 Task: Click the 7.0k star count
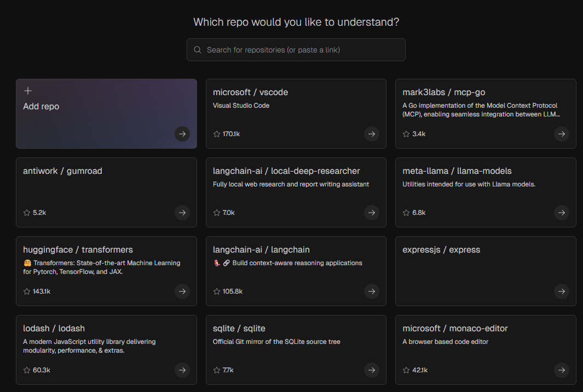(x=228, y=213)
